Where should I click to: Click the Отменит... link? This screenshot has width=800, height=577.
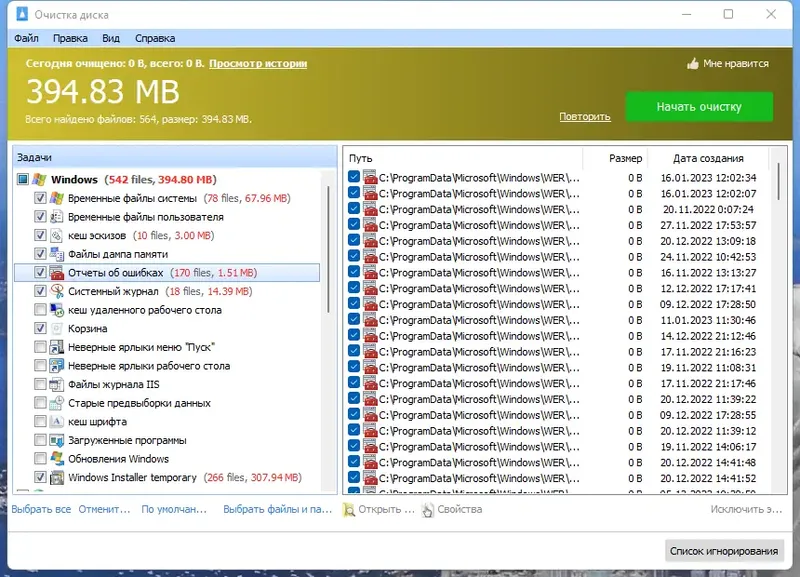pyautogui.click(x=104, y=509)
